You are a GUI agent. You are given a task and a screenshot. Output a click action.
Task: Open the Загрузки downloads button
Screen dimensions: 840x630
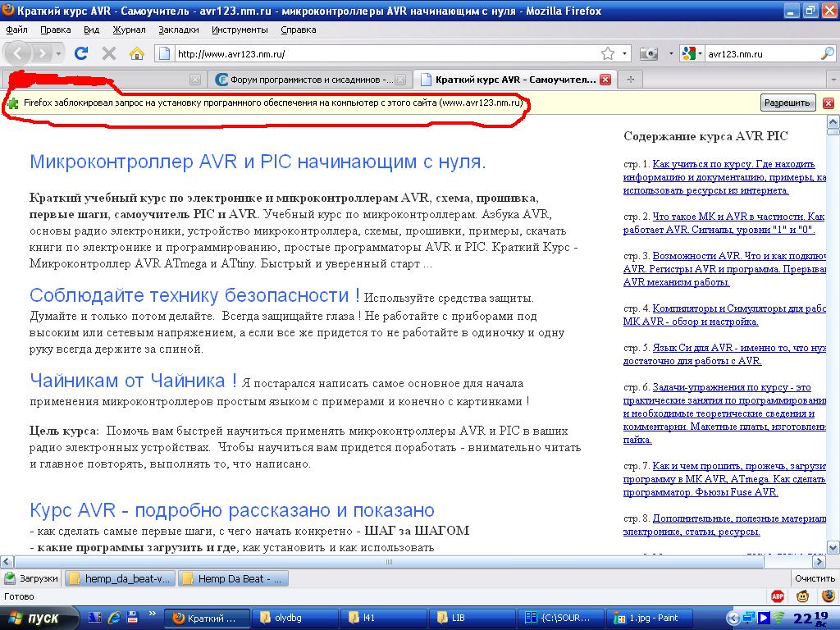(31, 578)
